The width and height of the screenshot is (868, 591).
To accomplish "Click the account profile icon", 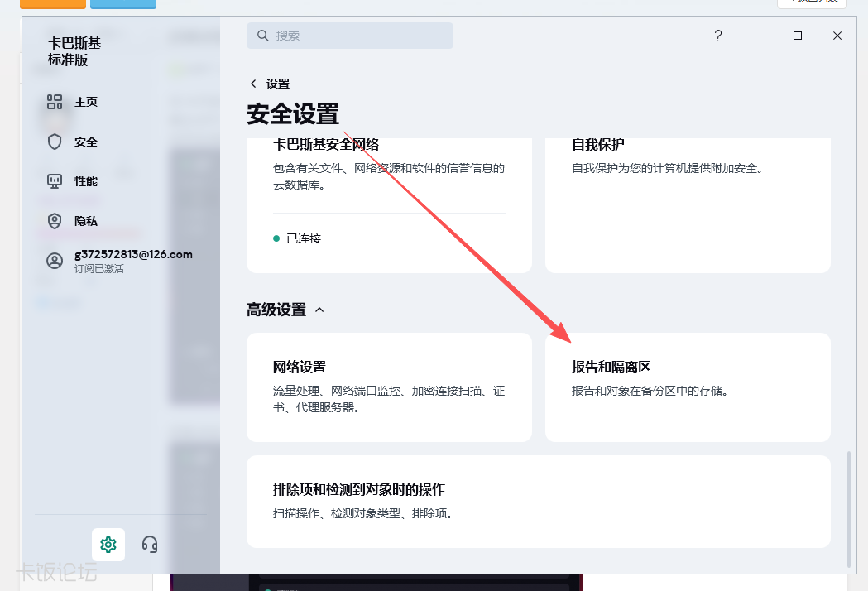I will [55, 261].
